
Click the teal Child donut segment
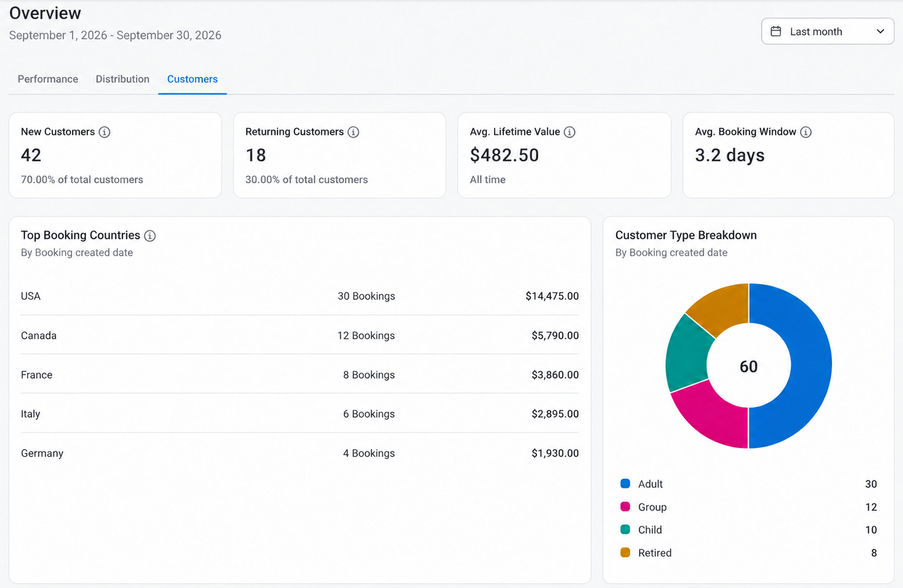point(687,356)
